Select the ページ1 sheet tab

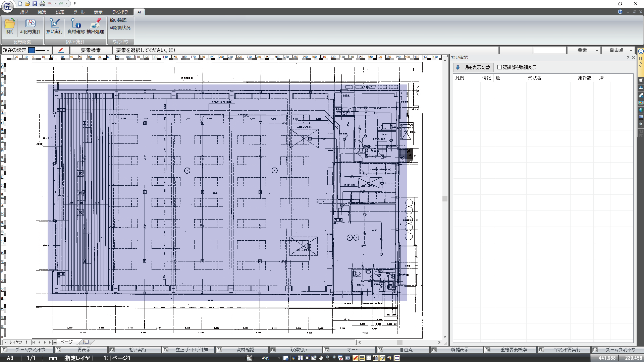67,342
